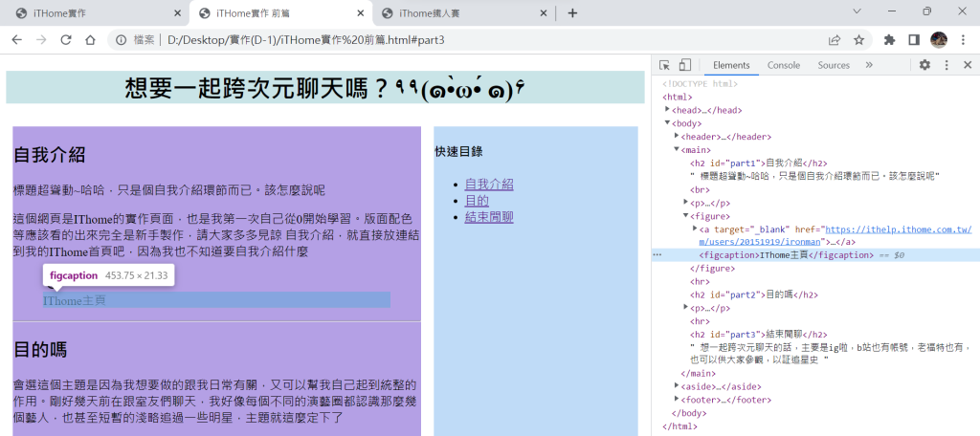Collapse the figure node

tap(686, 215)
